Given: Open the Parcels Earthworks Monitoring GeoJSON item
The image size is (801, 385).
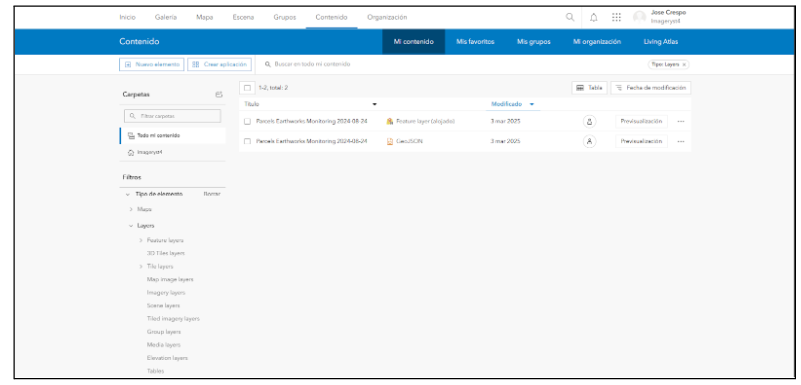Looking at the screenshot, I should click(x=312, y=141).
